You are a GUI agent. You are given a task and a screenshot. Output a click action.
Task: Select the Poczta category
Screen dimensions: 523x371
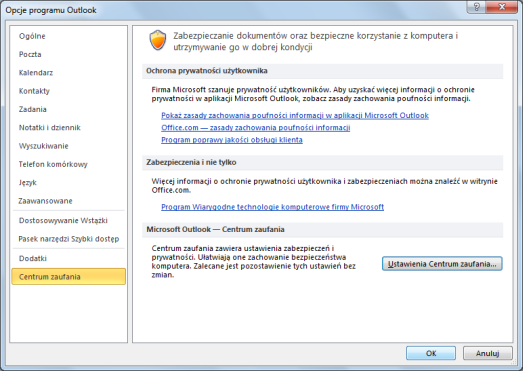point(30,54)
